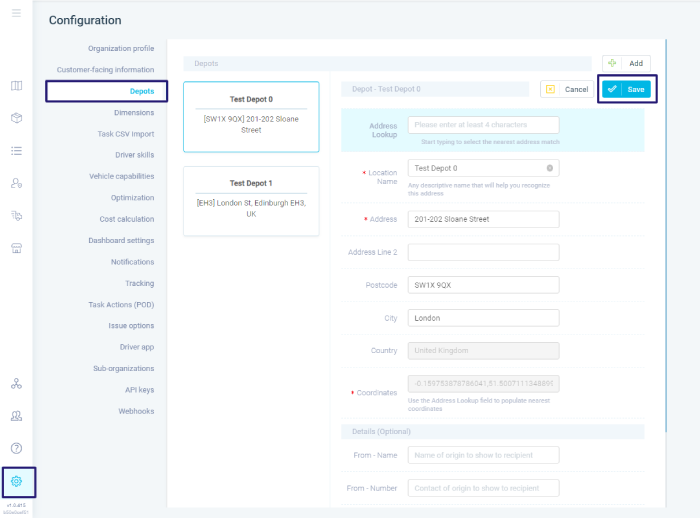Click the Cancel button label
The image size is (700, 518).
(576, 89)
